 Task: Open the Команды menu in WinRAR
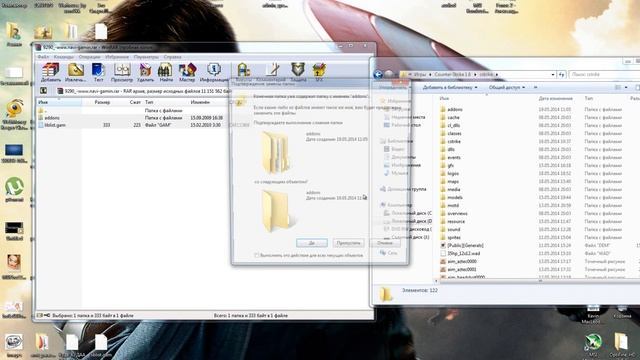point(64,57)
